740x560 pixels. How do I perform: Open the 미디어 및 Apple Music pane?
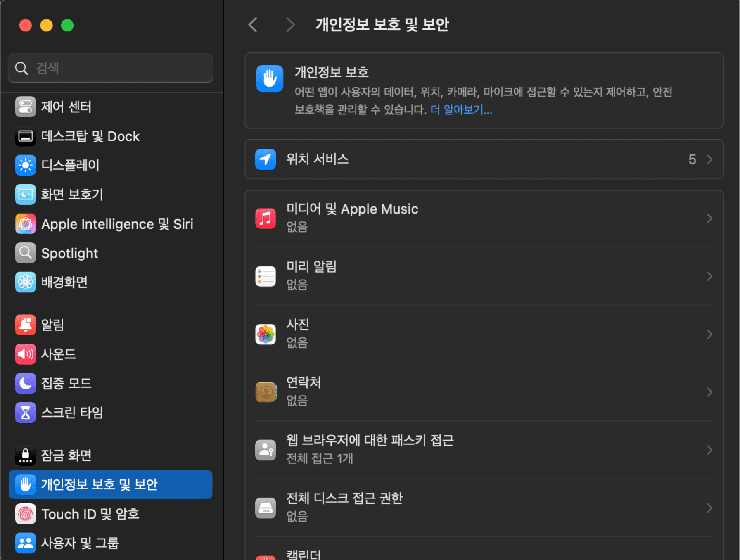coord(454,218)
